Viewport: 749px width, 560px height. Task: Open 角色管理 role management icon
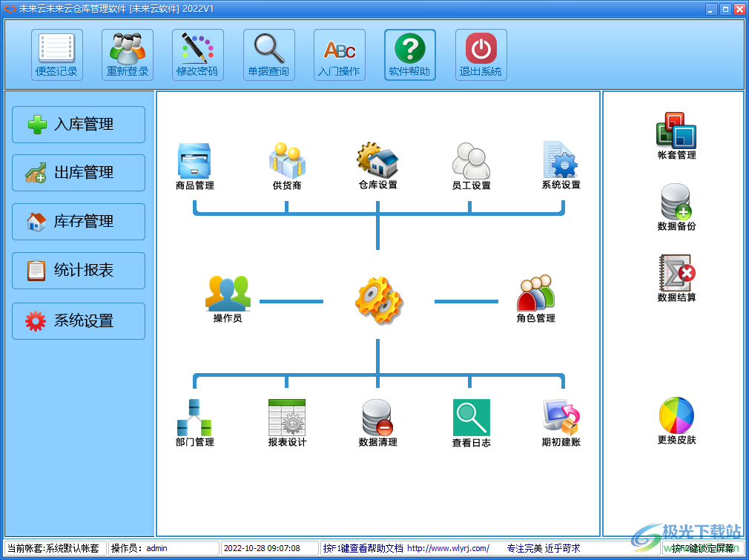click(x=535, y=299)
